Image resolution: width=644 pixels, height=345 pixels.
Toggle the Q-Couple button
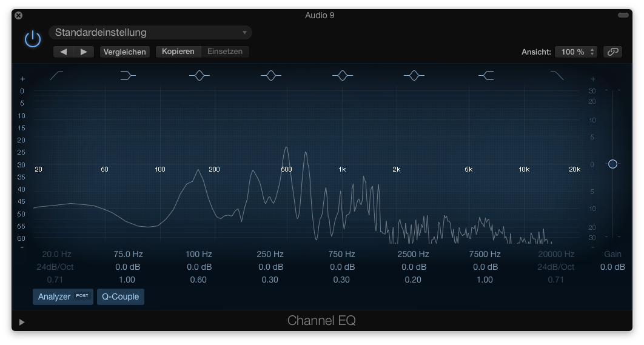[120, 296]
